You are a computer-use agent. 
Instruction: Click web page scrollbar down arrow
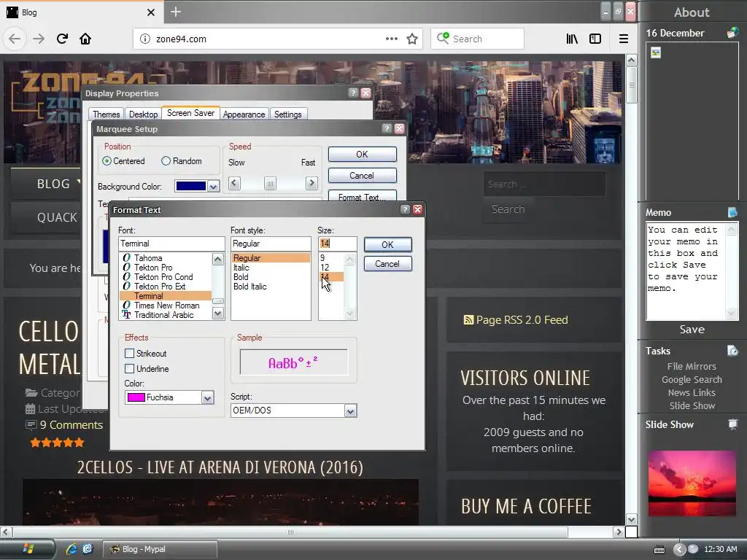pos(631,519)
